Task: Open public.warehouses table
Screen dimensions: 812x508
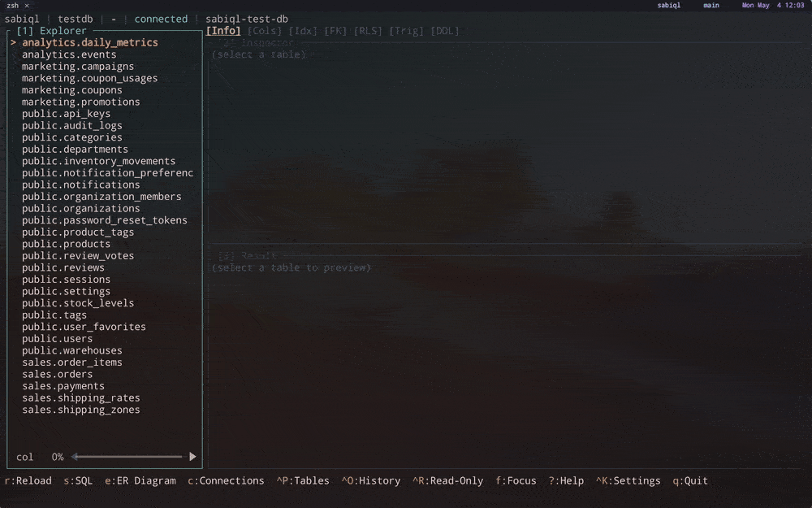Action: point(72,351)
